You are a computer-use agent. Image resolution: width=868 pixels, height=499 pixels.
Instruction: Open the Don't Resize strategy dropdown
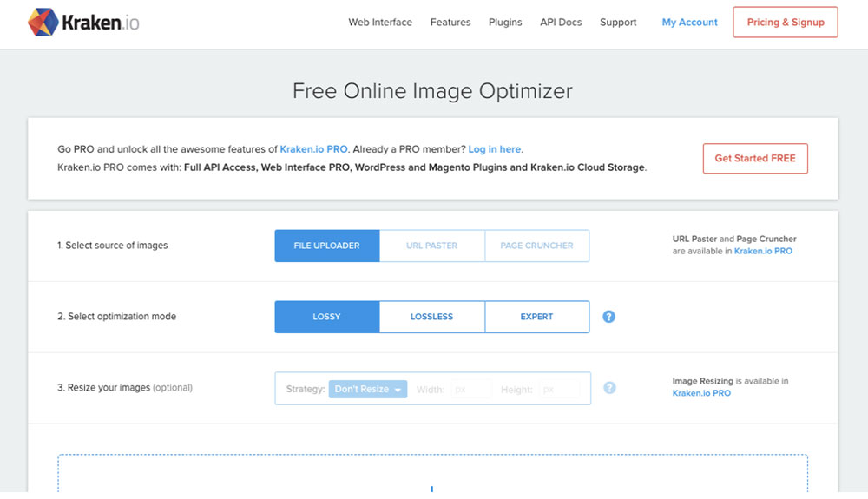(368, 389)
